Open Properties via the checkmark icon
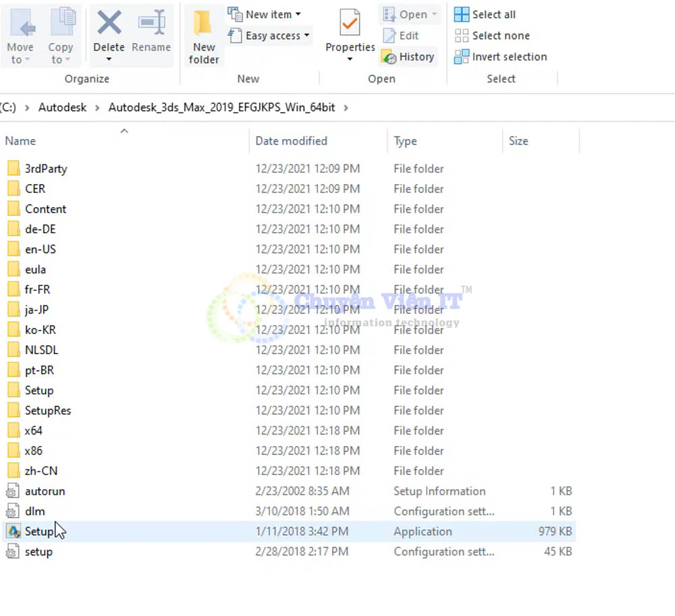This screenshot has height=616, width=675. [x=350, y=24]
